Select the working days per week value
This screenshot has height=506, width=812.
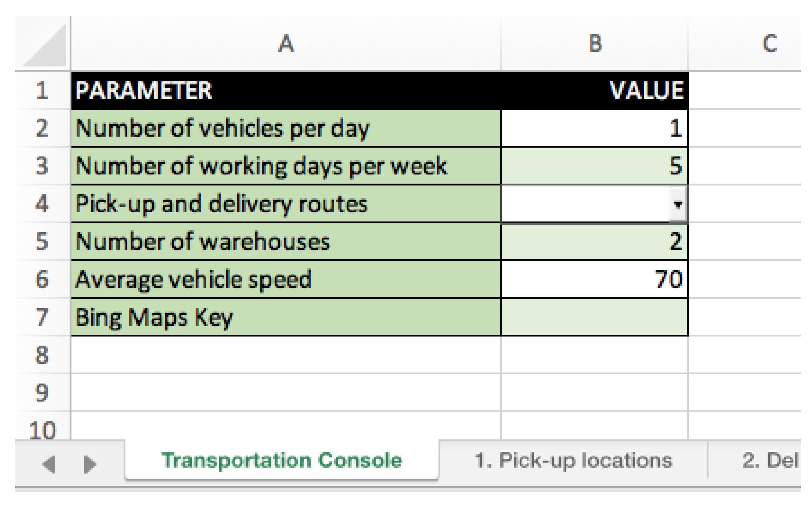(x=594, y=166)
